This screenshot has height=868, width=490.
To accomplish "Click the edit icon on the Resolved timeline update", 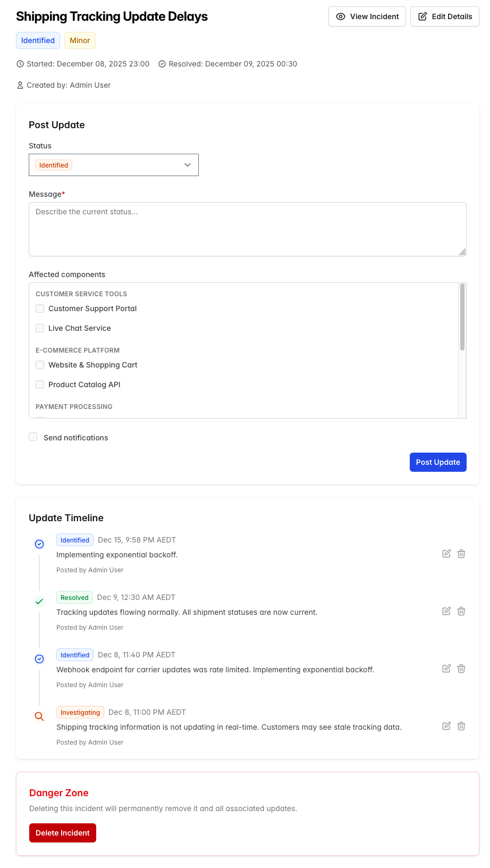I will [446, 611].
